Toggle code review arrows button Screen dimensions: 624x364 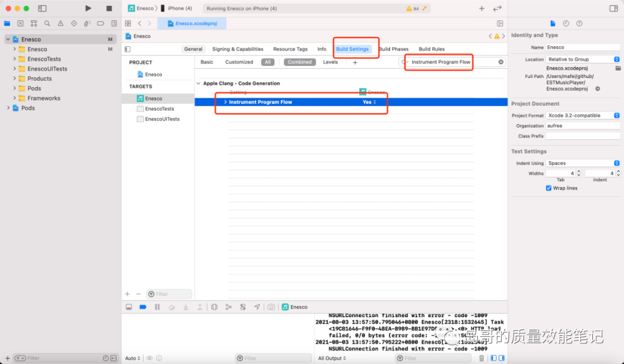pyautogui.click(x=497, y=8)
